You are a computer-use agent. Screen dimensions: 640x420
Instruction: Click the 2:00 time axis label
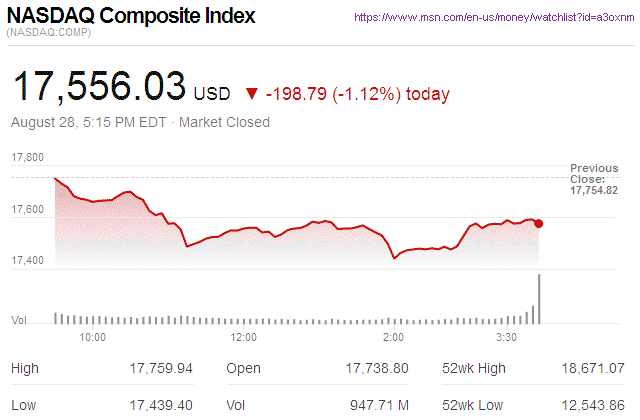point(394,338)
